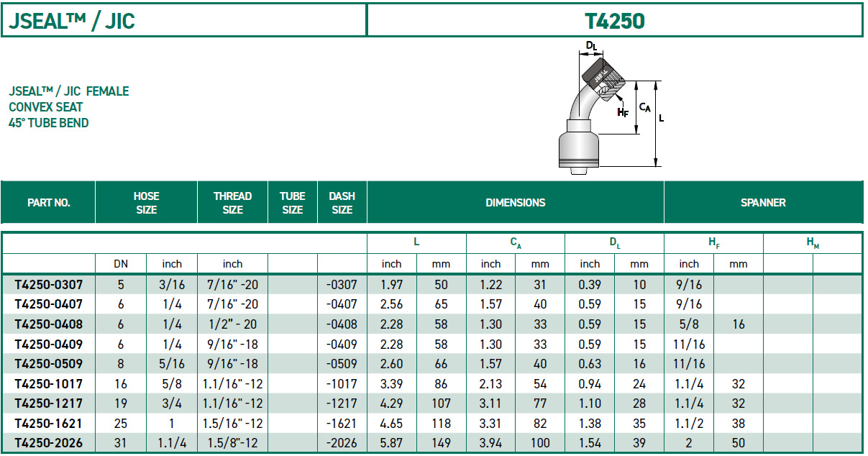This screenshot has width=868, height=456.
Task: Click DN value 31
Action: (x=120, y=443)
